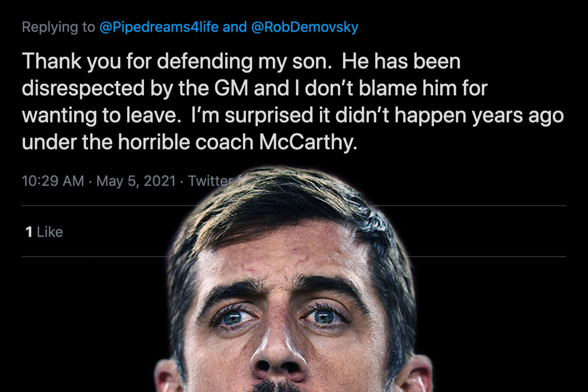
Task: Click 'Thank you for defending my son' text
Action: click(176, 62)
